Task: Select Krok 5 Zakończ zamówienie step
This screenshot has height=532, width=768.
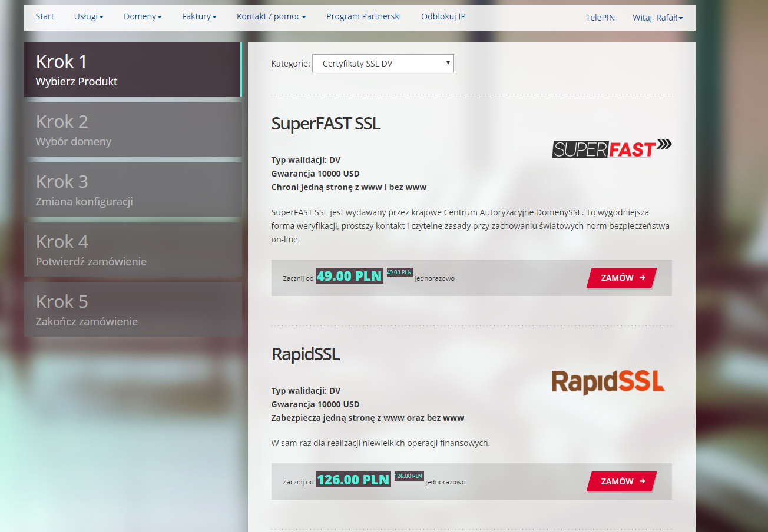Action: click(133, 310)
